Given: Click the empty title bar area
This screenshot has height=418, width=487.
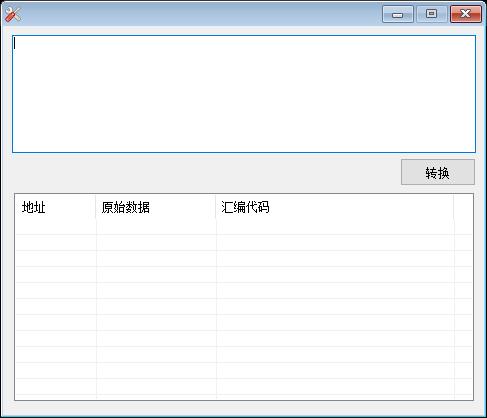Looking at the screenshot, I should [x=200, y=14].
